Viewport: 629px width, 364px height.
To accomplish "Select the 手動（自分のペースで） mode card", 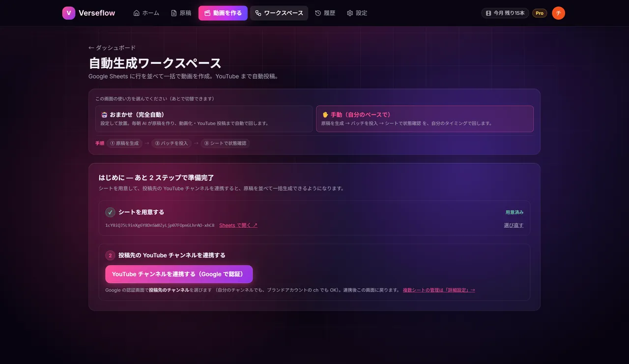I will [425, 119].
